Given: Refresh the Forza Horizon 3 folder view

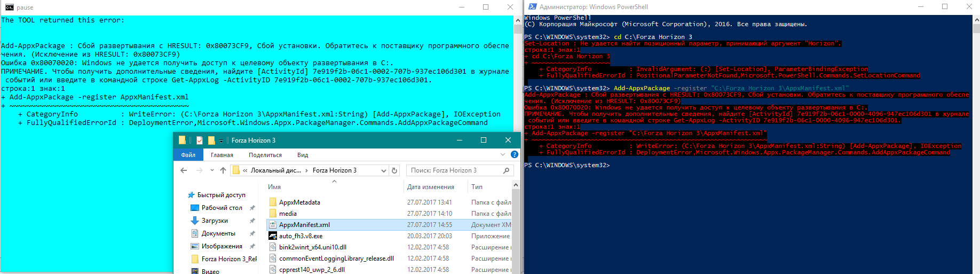Looking at the screenshot, I should pyautogui.click(x=394, y=170).
